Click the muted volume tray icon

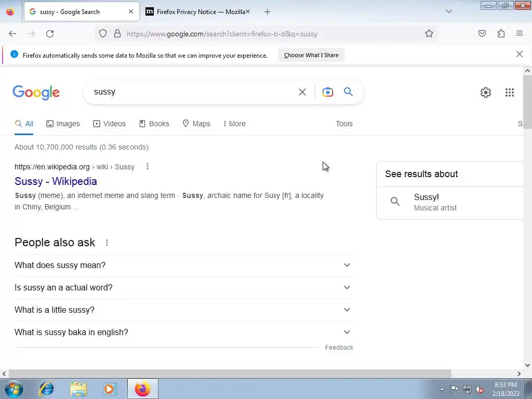tap(480, 389)
